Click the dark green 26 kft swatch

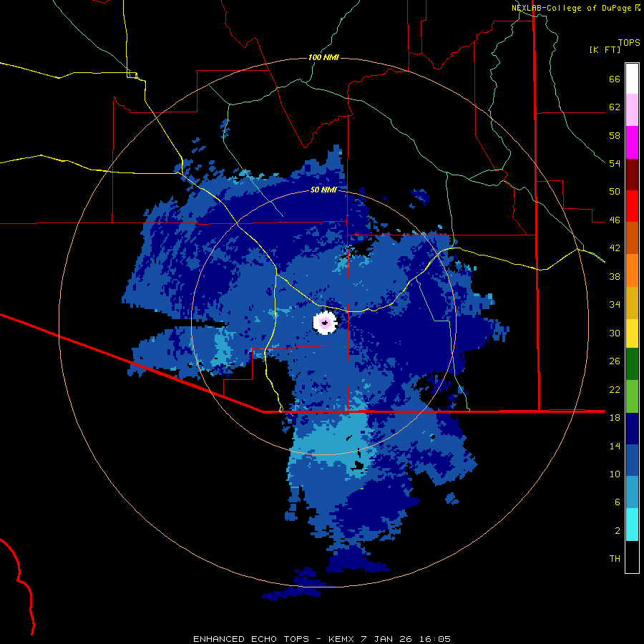[x=632, y=364]
